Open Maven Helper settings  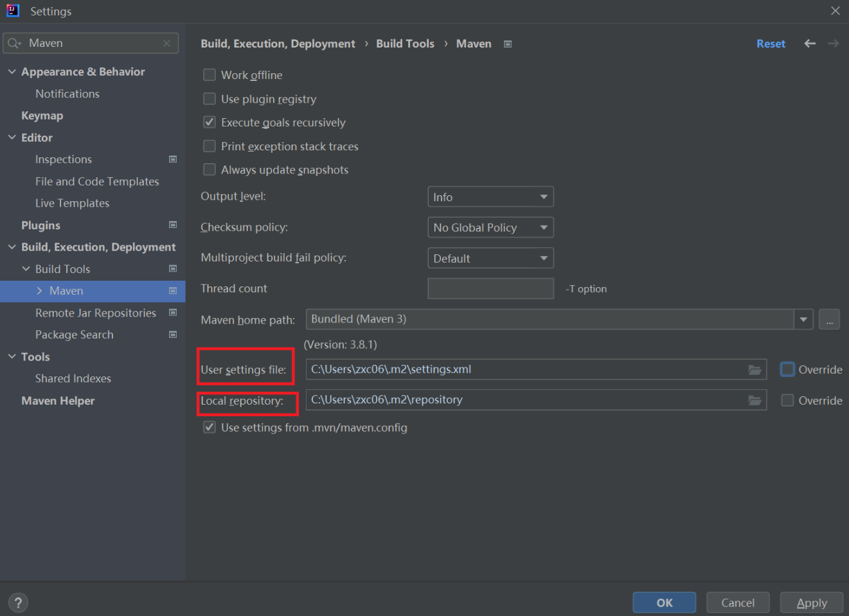[x=58, y=401]
